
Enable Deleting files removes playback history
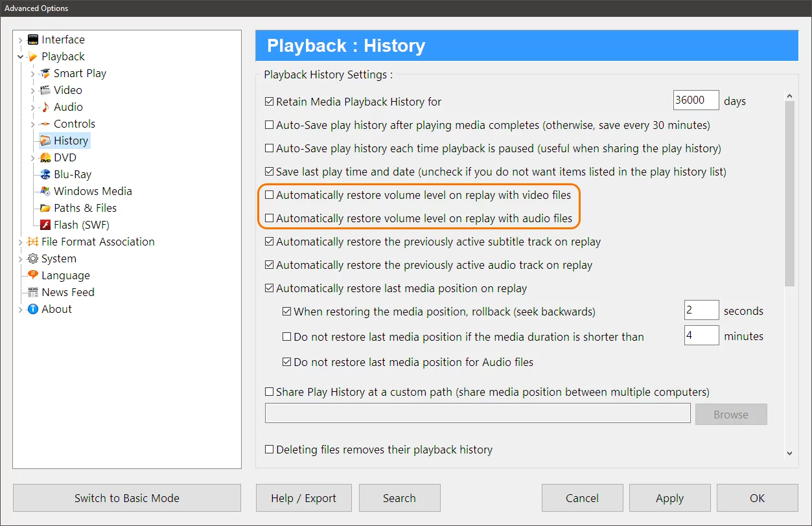270,450
